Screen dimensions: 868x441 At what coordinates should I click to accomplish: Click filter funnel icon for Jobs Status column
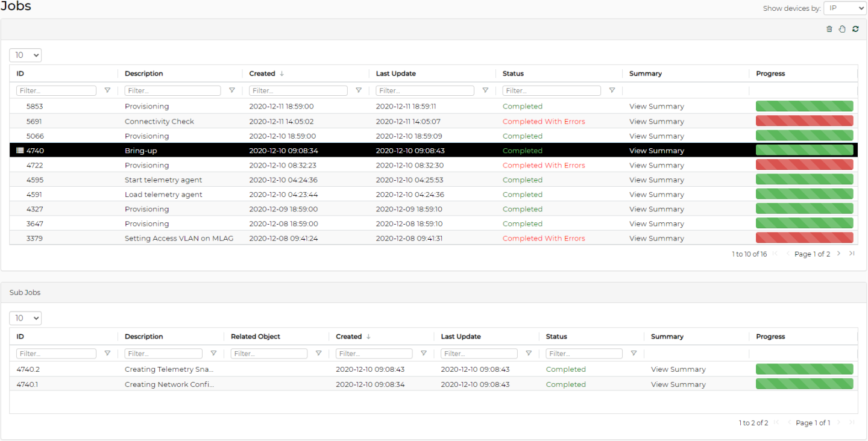(612, 90)
